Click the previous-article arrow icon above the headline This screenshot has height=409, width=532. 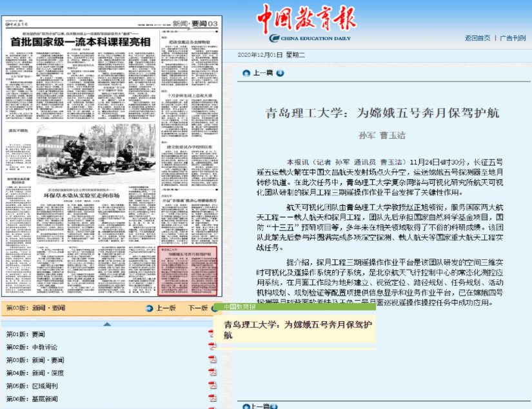[x=246, y=73]
